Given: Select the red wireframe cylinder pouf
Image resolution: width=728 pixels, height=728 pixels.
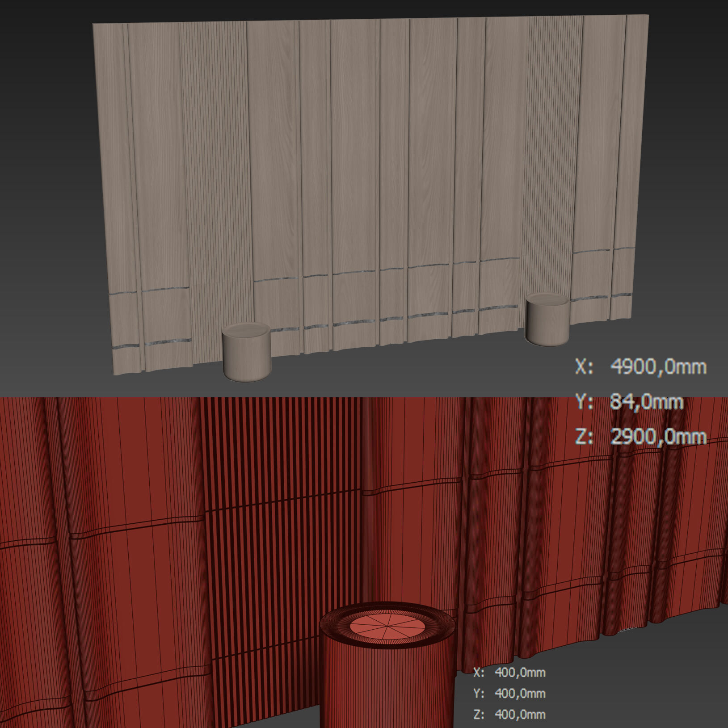Looking at the screenshot, I should (388, 665).
